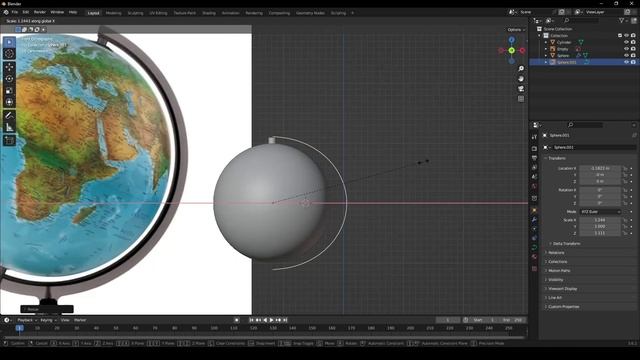Jump to timeline end frame
This screenshot has height=360, width=640.
tap(285, 320)
